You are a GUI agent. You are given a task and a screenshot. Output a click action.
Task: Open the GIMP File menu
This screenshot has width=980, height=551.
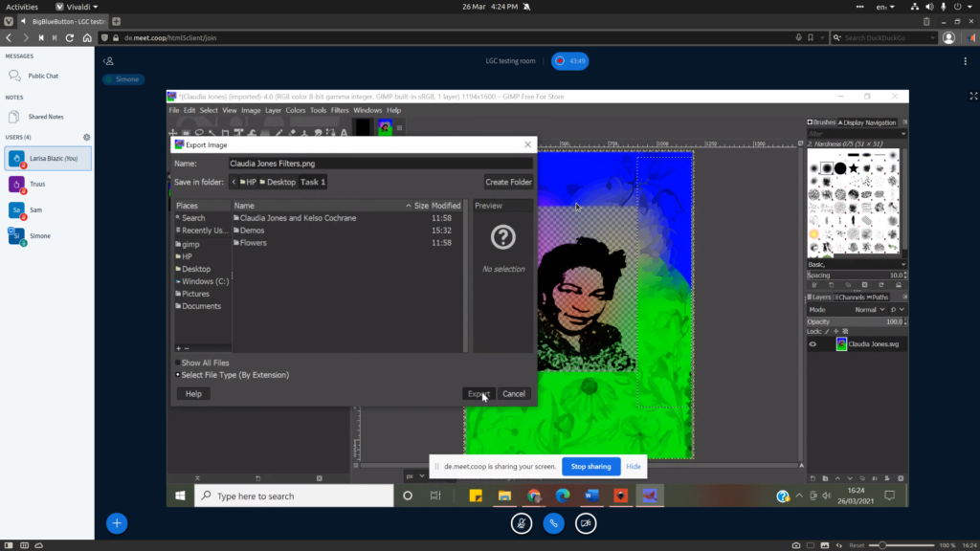(174, 111)
